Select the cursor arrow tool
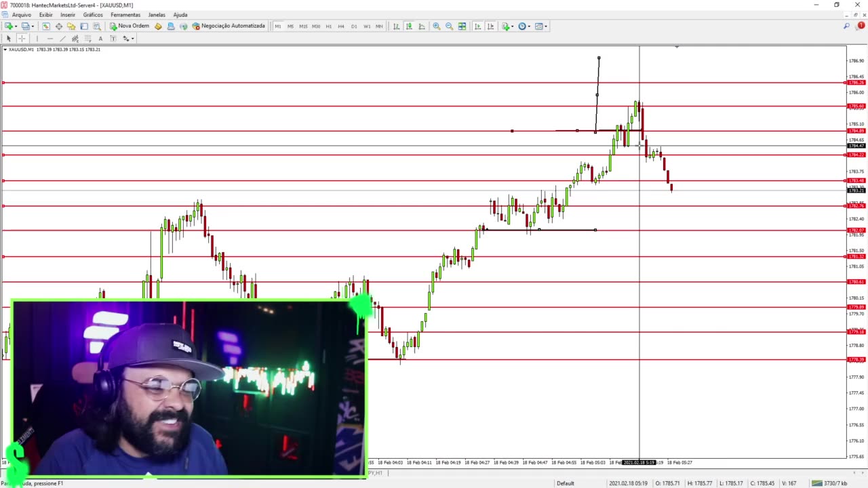Image resolution: width=868 pixels, height=488 pixels. coord(9,39)
